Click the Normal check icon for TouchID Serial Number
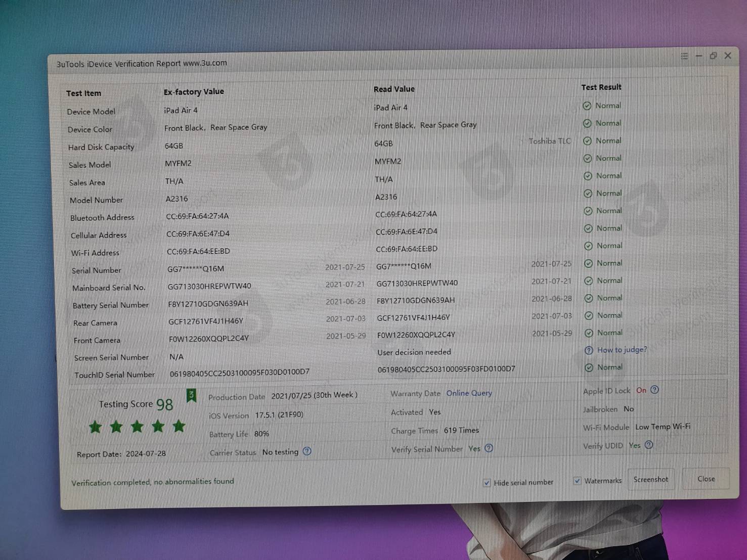The width and height of the screenshot is (747, 560). (589, 368)
